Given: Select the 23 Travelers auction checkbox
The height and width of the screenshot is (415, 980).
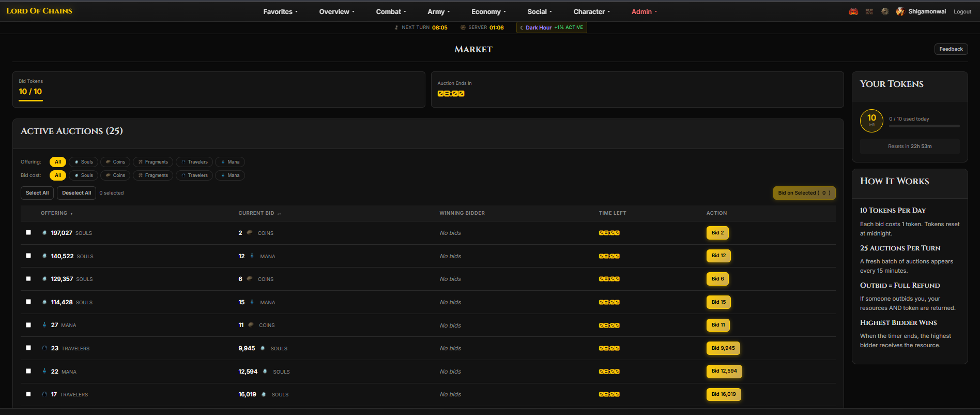Looking at the screenshot, I should (28, 348).
